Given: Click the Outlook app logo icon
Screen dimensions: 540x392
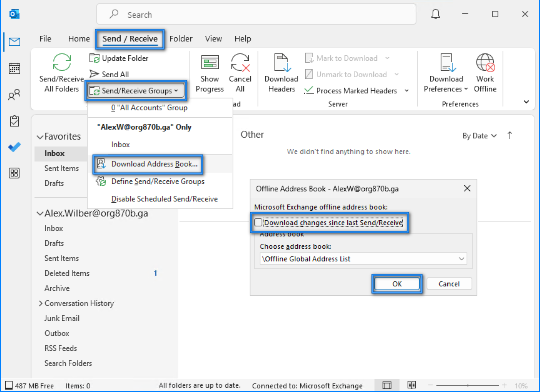Looking at the screenshot, I should (14, 14).
